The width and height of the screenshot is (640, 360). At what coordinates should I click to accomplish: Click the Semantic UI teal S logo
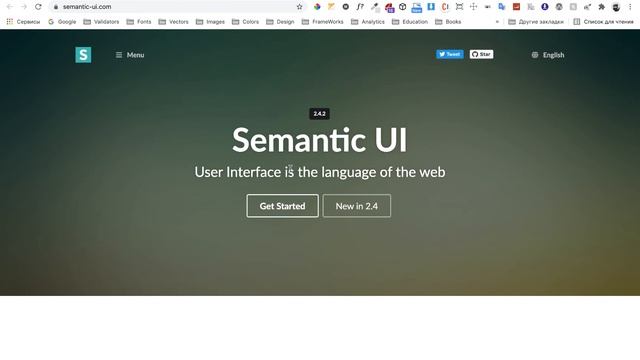pyautogui.click(x=83, y=55)
